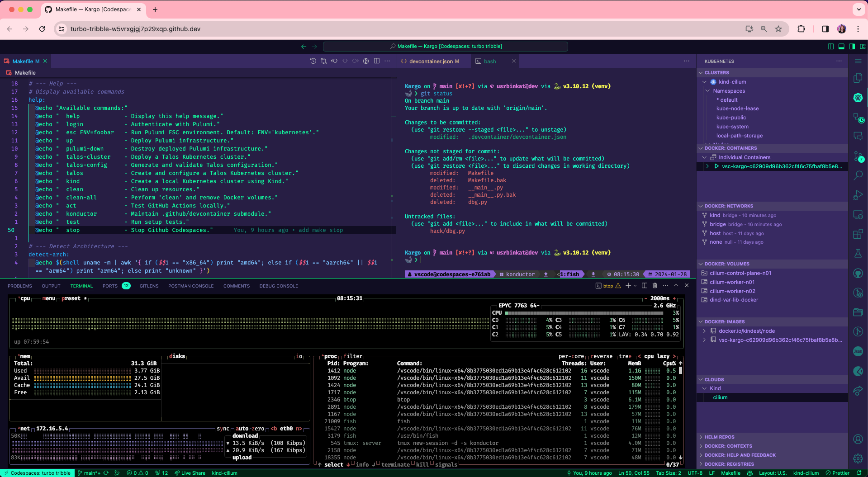This screenshot has height=477, width=868.
Task: Click Codespaces: turbo tribble status button
Action: (37, 473)
